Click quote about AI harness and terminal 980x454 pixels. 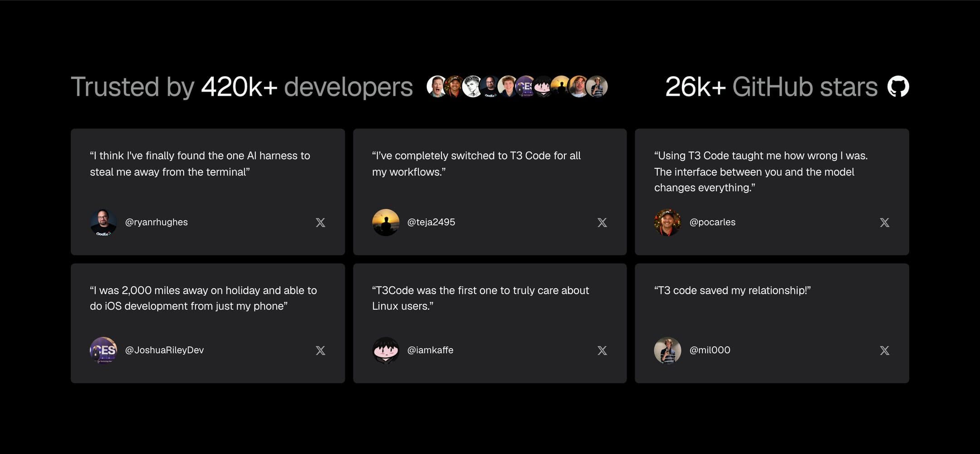pyautogui.click(x=200, y=164)
